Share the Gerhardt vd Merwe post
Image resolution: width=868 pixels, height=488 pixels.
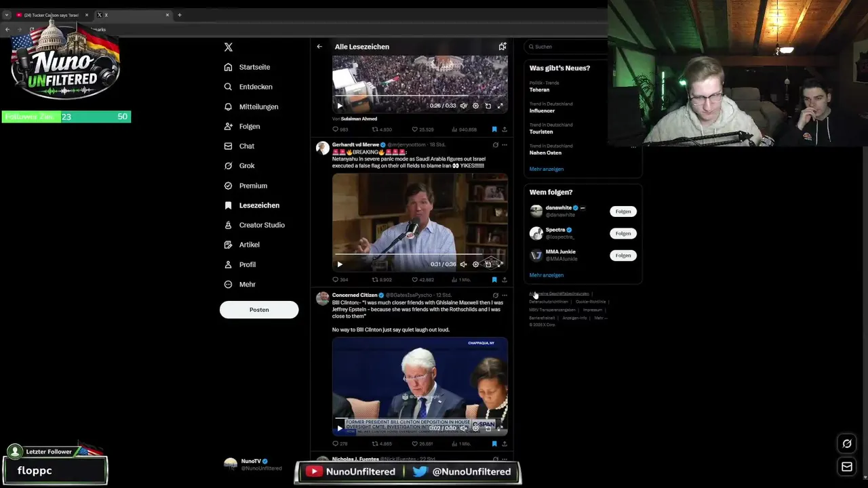point(505,279)
